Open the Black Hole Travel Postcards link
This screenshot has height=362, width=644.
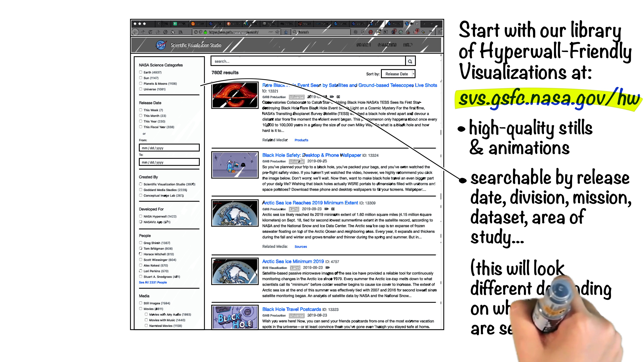pos(291,309)
